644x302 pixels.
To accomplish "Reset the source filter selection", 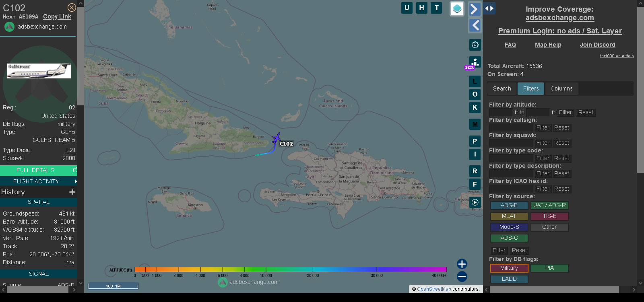I will [x=519, y=250].
